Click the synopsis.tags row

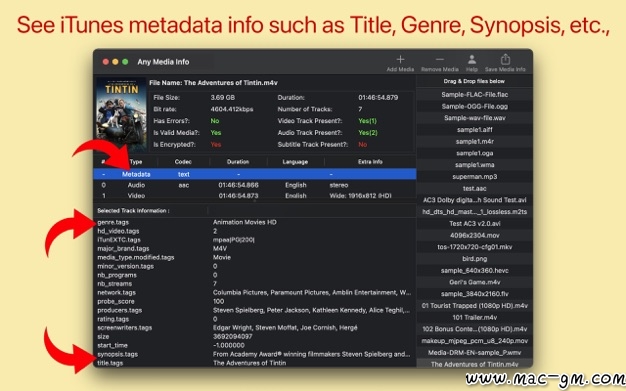pos(255,354)
